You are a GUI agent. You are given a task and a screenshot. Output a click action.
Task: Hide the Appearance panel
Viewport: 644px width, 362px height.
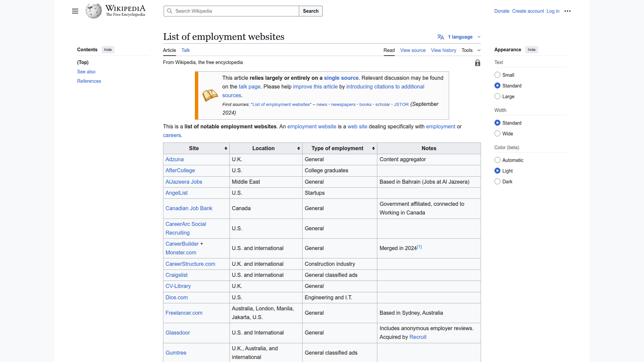(532, 50)
